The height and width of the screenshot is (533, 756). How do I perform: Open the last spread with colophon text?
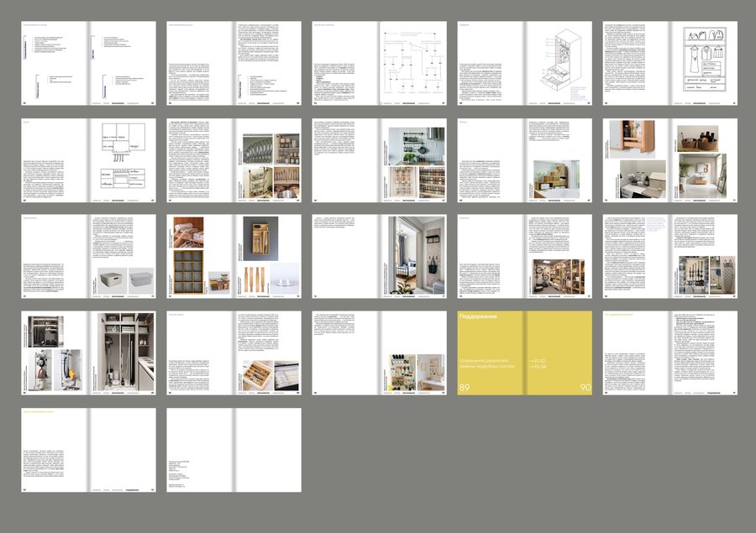[234, 450]
